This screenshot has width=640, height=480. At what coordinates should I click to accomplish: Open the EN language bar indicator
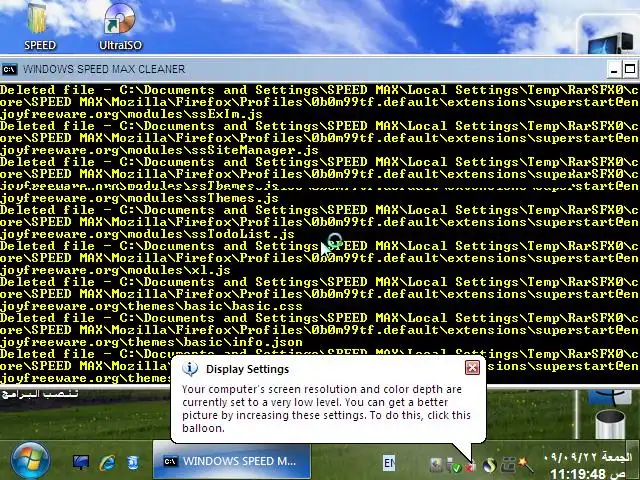389,463
